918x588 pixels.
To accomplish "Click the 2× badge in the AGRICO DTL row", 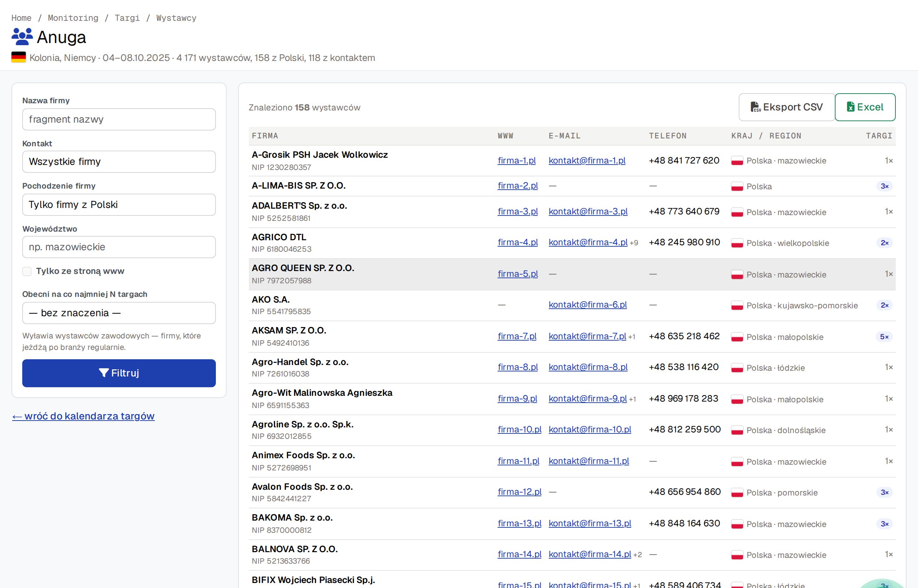I will [884, 243].
